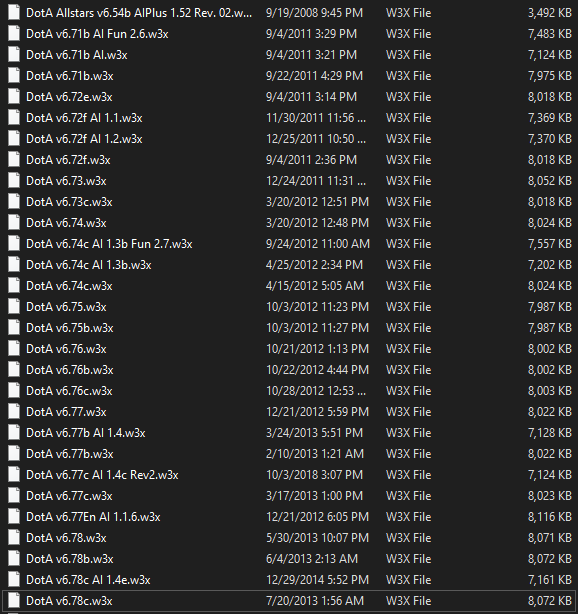Click W3X File type of DotA v6.73.w3x
578x614 pixels.
pyautogui.click(x=408, y=181)
